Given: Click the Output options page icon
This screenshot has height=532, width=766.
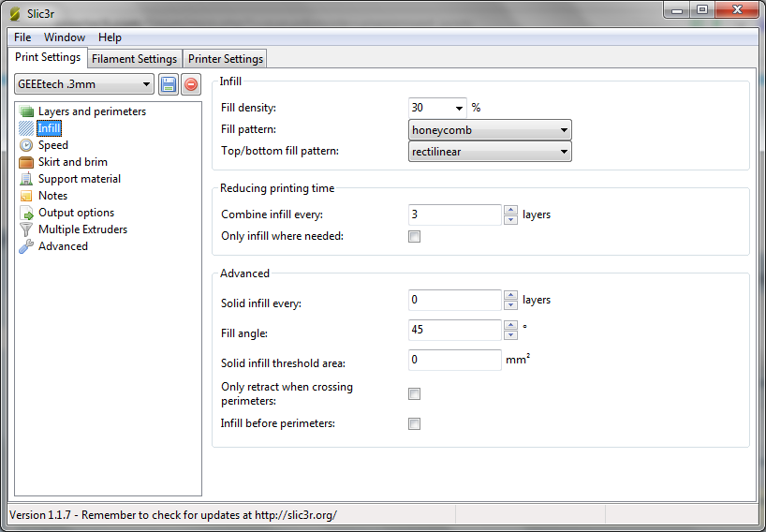Looking at the screenshot, I should pos(26,213).
